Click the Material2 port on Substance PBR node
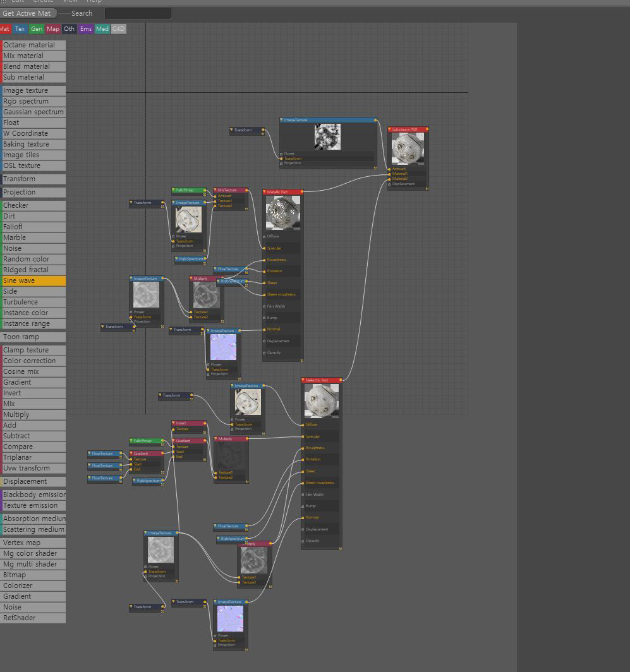 pyautogui.click(x=389, y=179)
